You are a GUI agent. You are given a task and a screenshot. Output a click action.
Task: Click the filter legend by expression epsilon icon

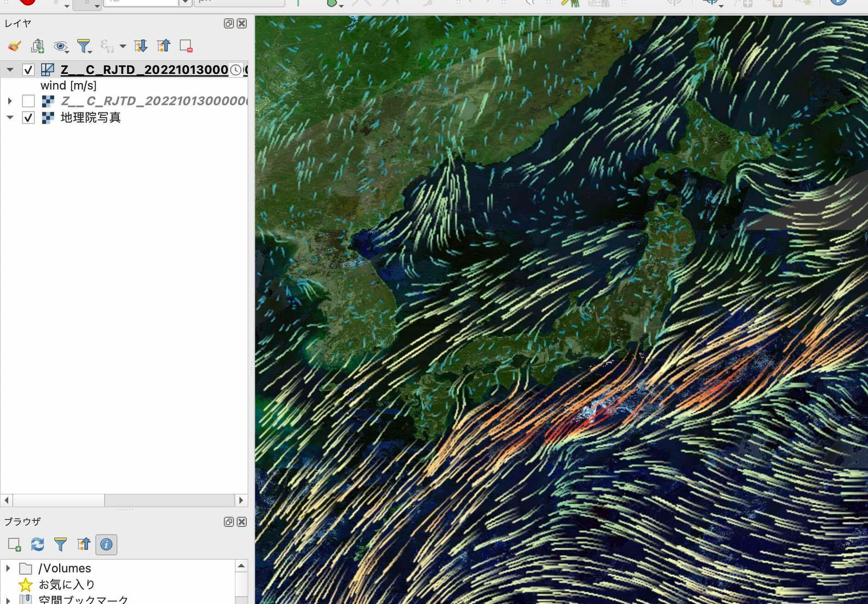tap(107, 46)
